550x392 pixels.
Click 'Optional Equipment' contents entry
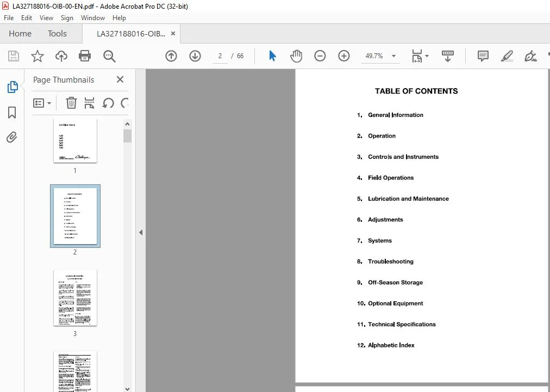[x=395, y=303]
